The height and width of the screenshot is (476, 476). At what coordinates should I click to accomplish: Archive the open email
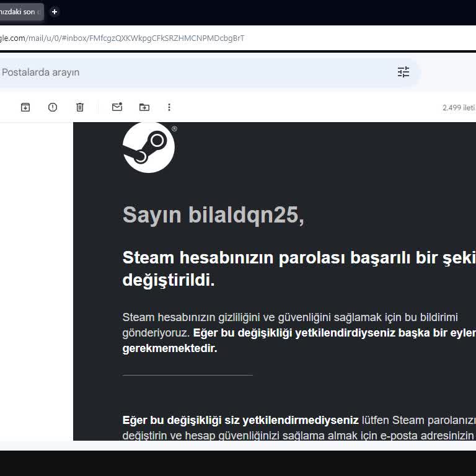25,107
